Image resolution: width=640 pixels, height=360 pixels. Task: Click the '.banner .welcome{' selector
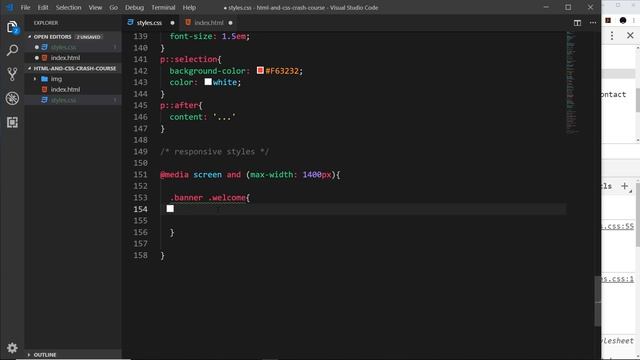210,198
